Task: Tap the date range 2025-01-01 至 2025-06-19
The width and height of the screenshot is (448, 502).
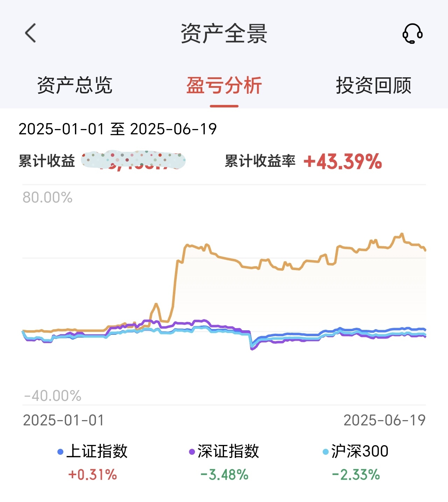Action: [118, 129]
